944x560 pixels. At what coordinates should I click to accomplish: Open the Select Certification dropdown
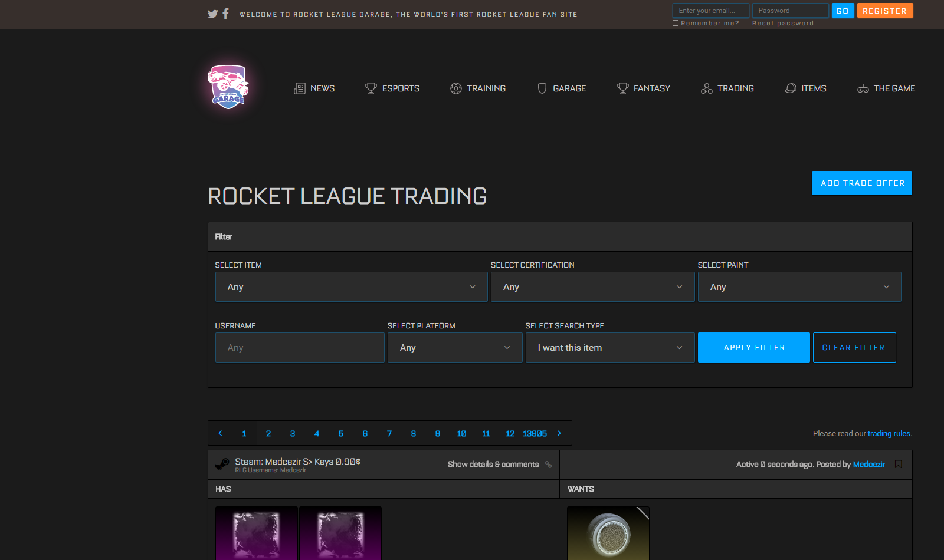point(593,287)
